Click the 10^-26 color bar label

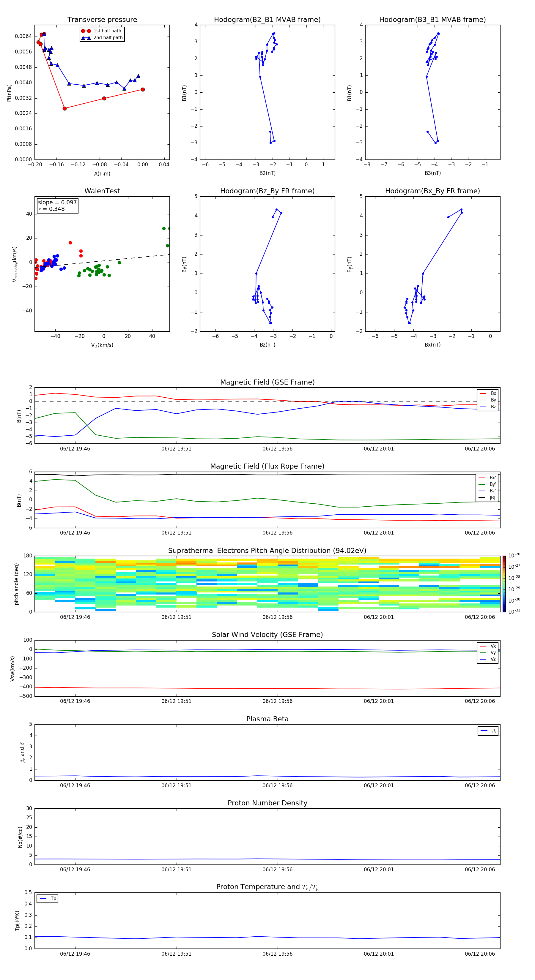(x=514, y=555)
